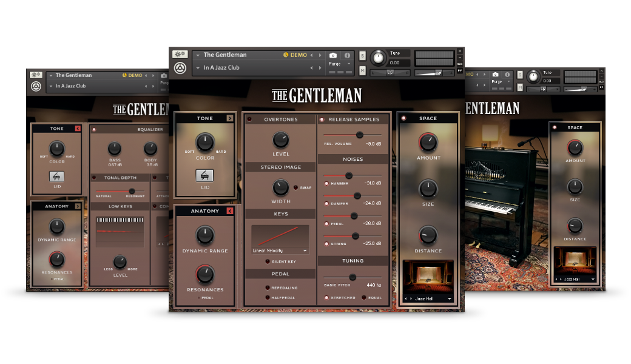Adjust the Damper noise slider
This screenshot has width=631, height=364.
353,195
